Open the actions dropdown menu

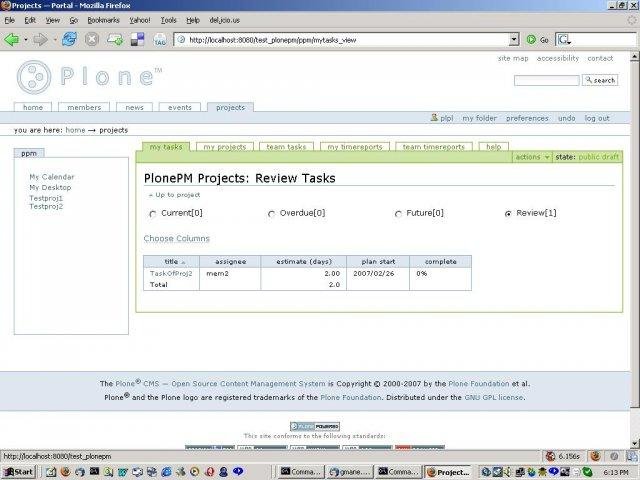[532, 157]
